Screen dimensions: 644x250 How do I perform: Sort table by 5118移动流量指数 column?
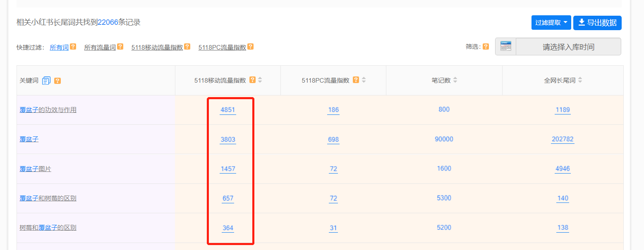click(x=260, y=80)
